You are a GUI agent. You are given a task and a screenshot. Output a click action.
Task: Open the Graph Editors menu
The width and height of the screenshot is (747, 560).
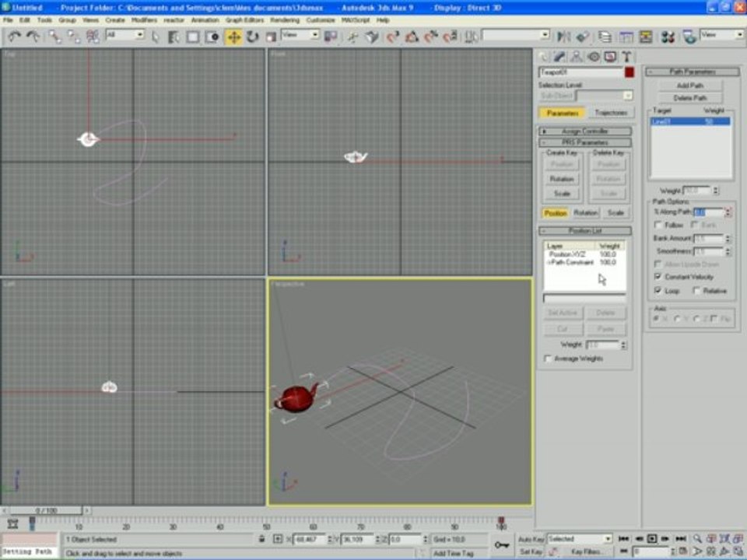click(x=244, y=20)
